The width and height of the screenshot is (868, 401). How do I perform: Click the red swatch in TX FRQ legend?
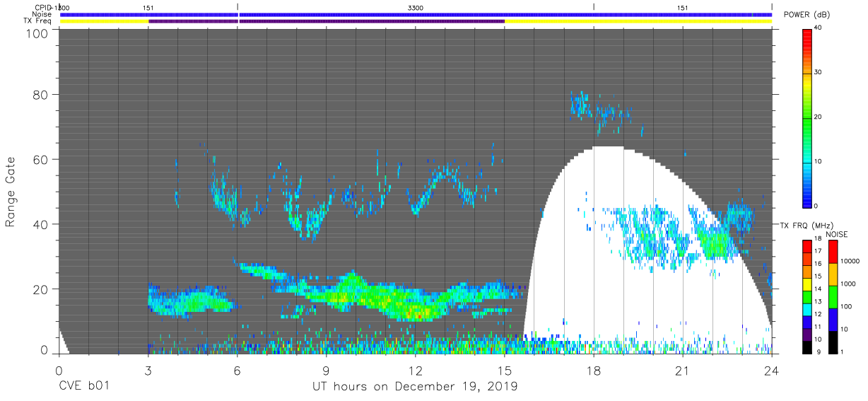[x=807, y=245]
